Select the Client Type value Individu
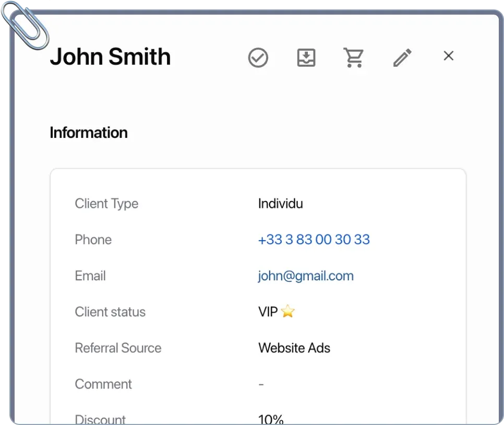Image resolution: width=504 pixels, height=425 pixels. (x=280, y=204)
